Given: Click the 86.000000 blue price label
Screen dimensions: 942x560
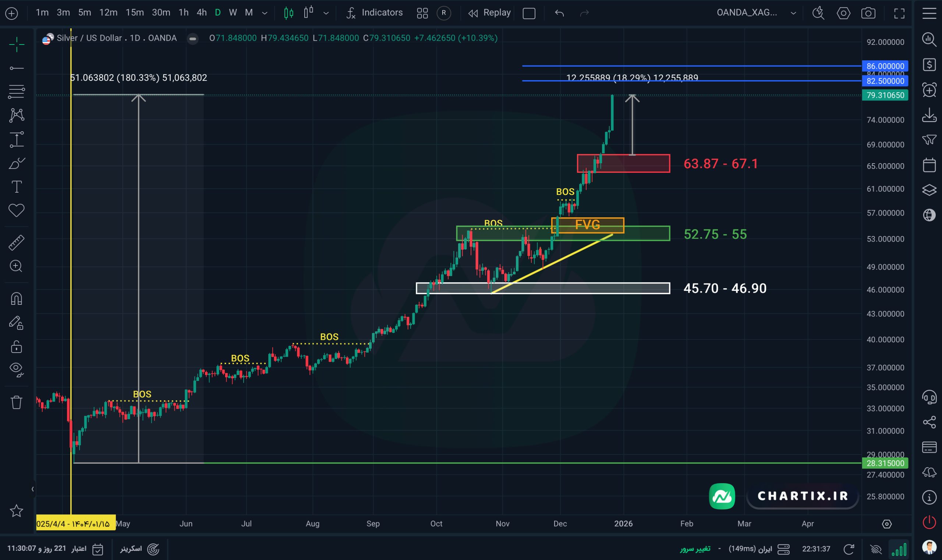Looking at the screenshot, I should tap(885, 66).
